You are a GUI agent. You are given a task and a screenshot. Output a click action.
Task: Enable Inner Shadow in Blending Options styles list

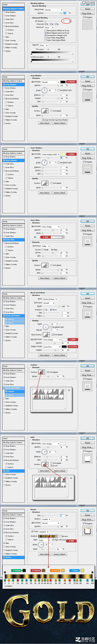(x=4, y=16)
